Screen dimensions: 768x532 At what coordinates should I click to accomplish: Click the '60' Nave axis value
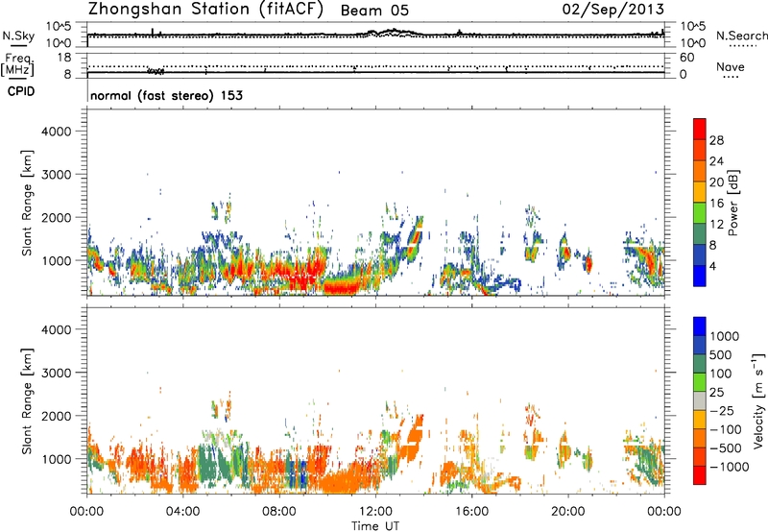point(686,58)
